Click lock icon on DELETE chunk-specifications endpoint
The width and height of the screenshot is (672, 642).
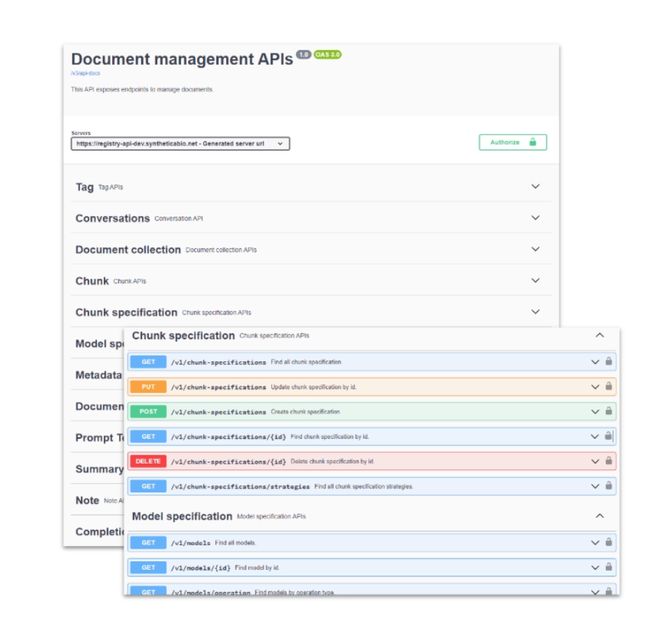coord(609,461)
